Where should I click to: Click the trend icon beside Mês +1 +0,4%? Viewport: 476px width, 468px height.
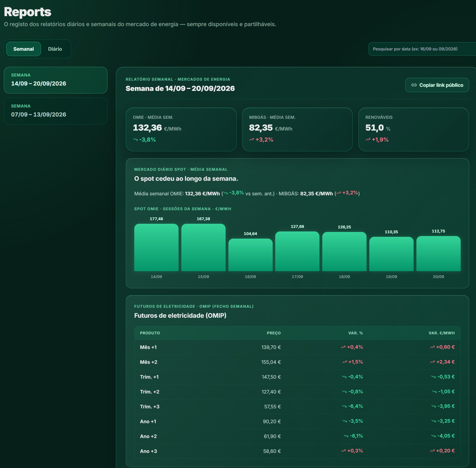[343, 347]
